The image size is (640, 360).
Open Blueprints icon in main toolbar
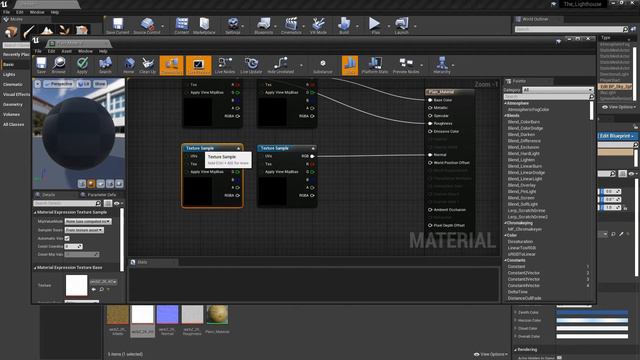click(264, 24)
